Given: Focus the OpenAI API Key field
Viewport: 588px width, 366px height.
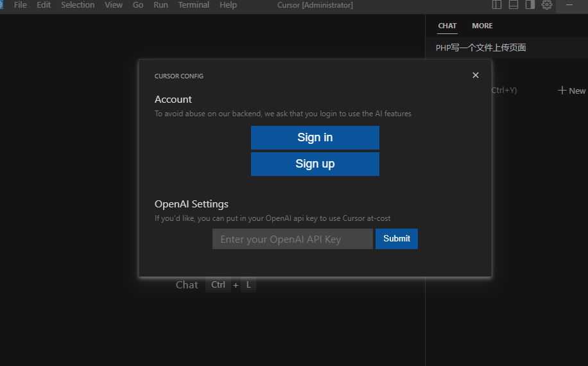Looking at the screenshot, I should click(x=293, y=239).
